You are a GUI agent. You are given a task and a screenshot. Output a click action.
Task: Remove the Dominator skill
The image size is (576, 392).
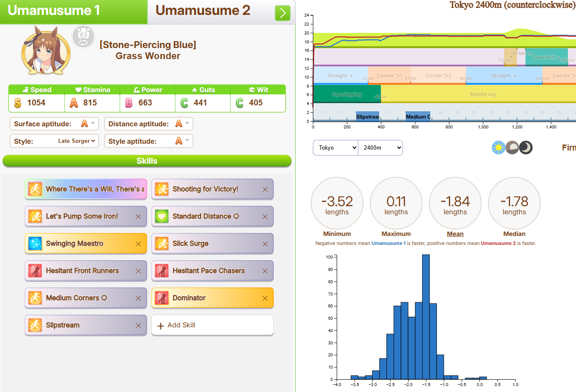click(x=265, y=298)
